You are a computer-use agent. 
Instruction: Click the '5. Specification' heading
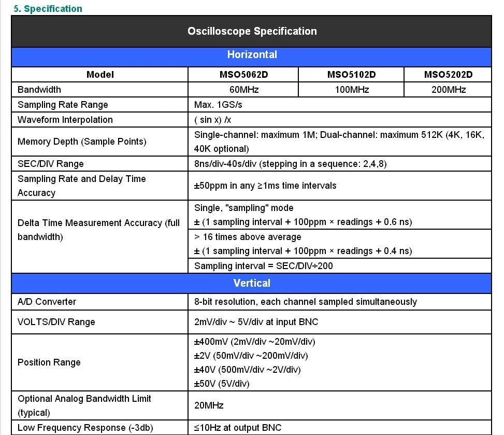(x=48, y=9)
